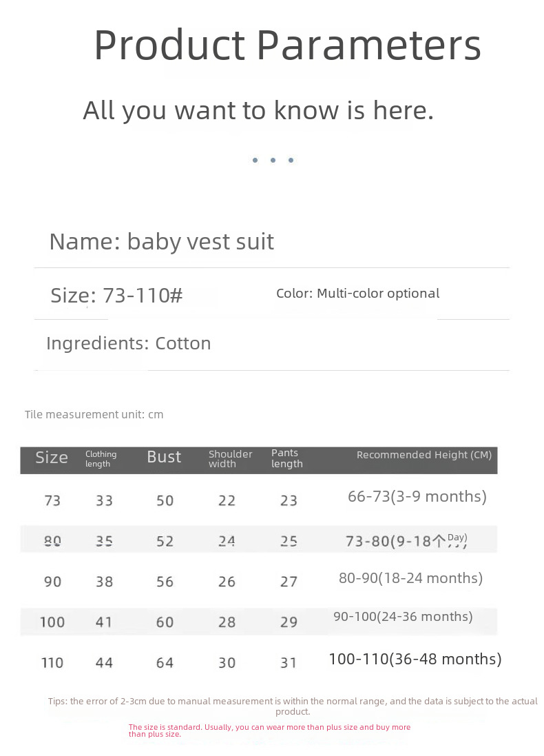
Task: Click the Shoulder width column header
Action: coord(230,459)
